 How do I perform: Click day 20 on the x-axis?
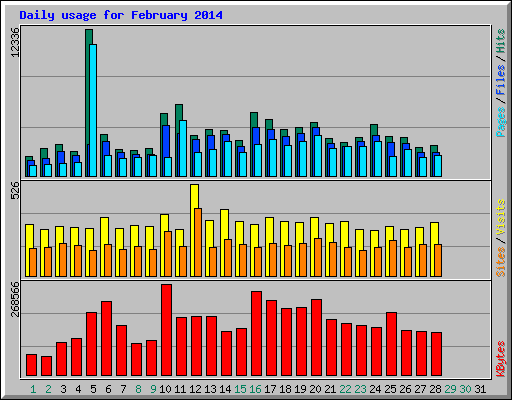(x=315, y=389)
